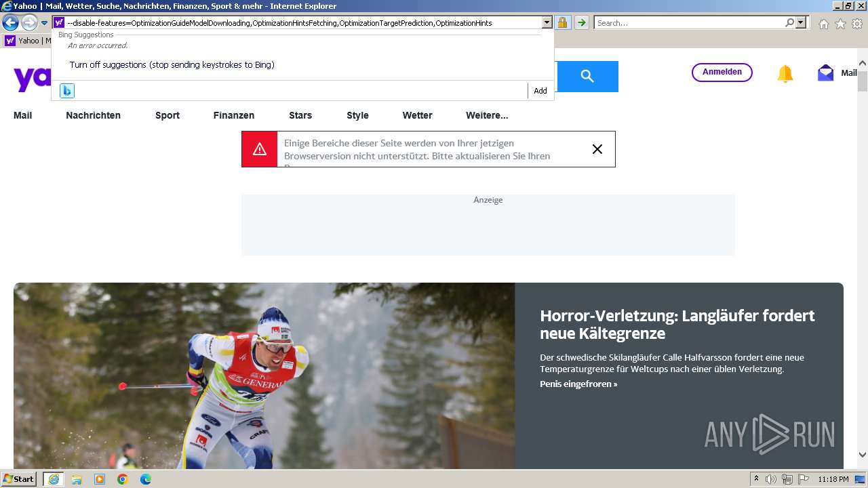Image resolution: width=868 pixels, height=488 pixels.
Task: Expand the address bar autocomplete dropdown
Action: point(547,22)
